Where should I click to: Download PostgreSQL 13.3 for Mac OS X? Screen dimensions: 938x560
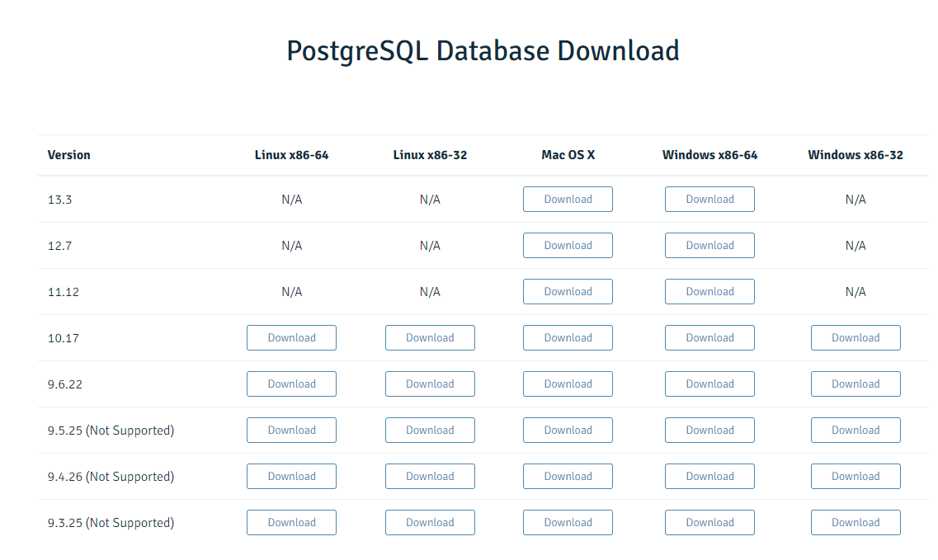coord(568,200)
